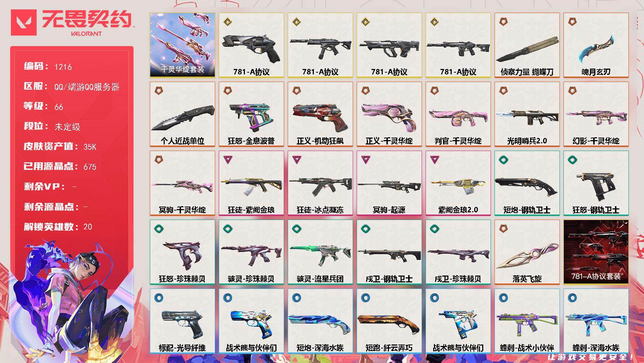Select the 落英飞旋 melee skin

(x=527, y=252)
